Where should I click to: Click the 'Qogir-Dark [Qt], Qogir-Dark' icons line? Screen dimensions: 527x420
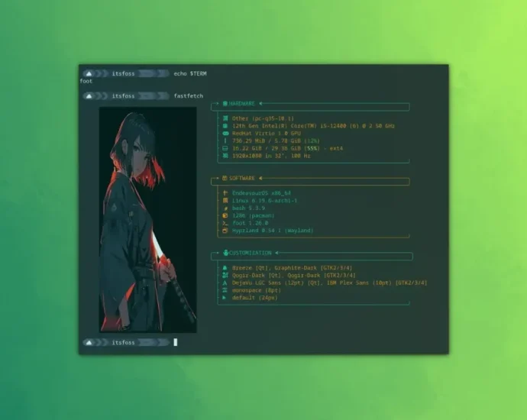[294, 275]
